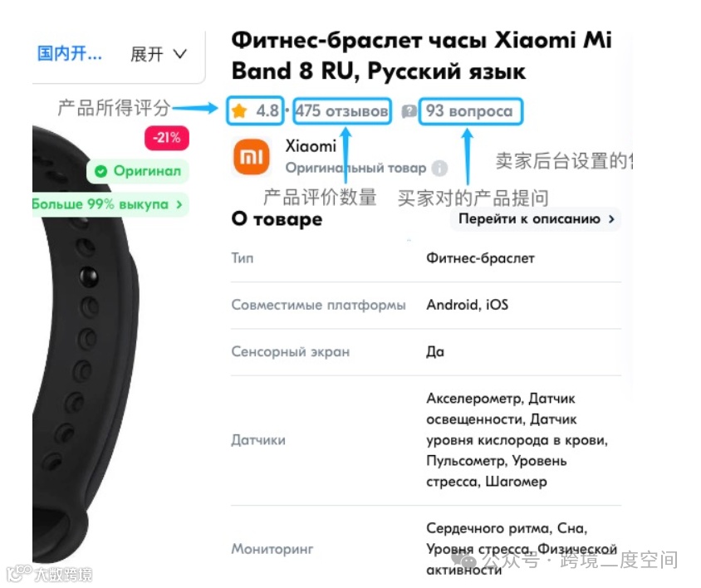This screenshot has width=701, height=588.
Task: Open the 475 отзывов reviews link
Action: click(x=342, y=111)
